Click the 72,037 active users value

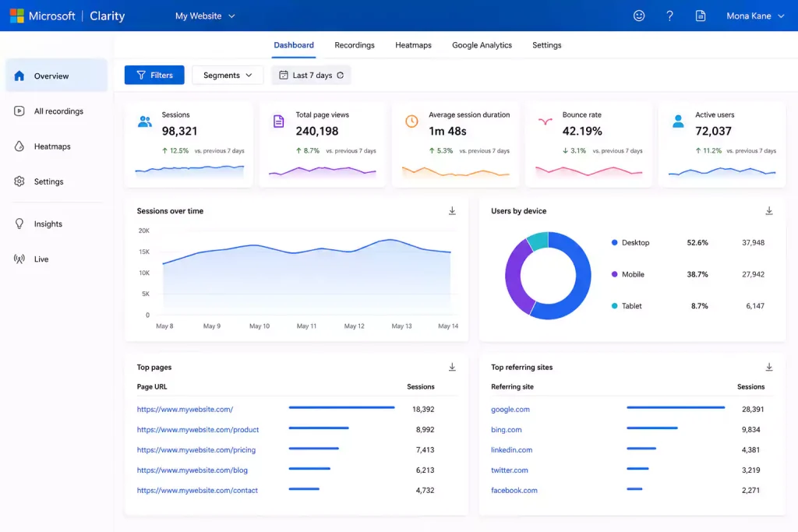pyautogui.click(x=713, y=131)
